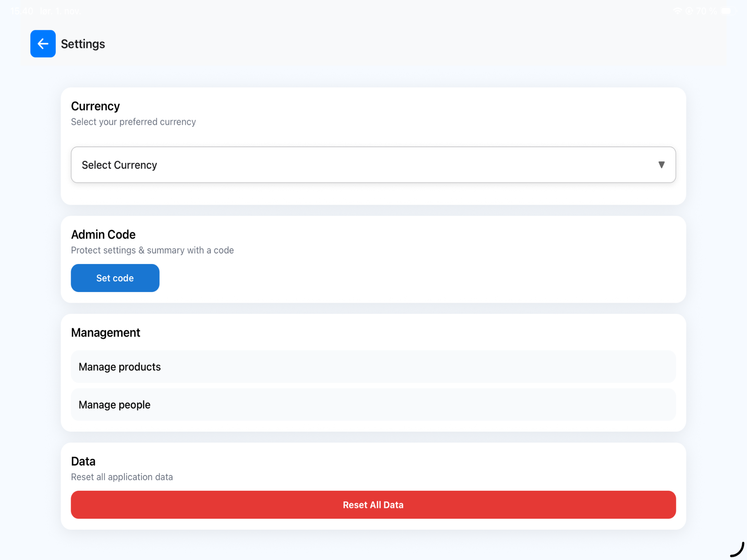747x560 pixels.
Task: Tap the clock time in status bar
Action: tap(22, 11)
